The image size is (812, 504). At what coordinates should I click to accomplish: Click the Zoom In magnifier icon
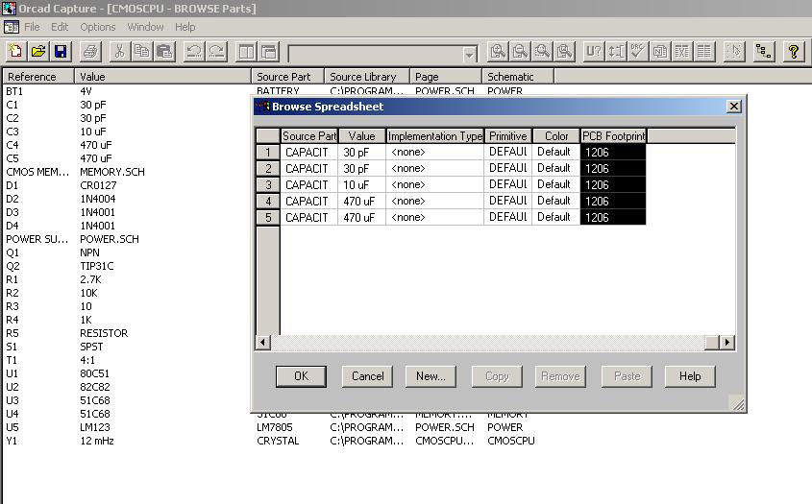498,52
